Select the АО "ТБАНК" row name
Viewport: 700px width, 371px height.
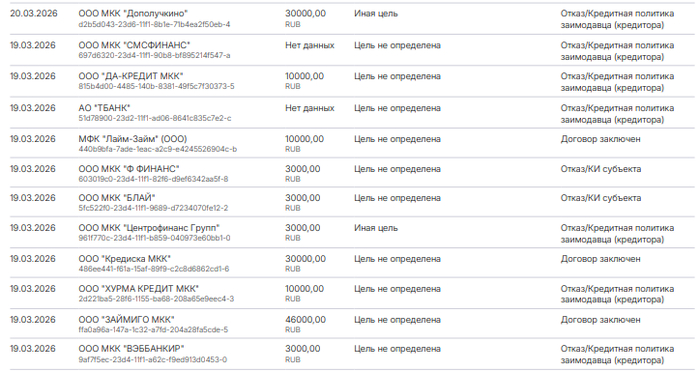tap(104, 108)
